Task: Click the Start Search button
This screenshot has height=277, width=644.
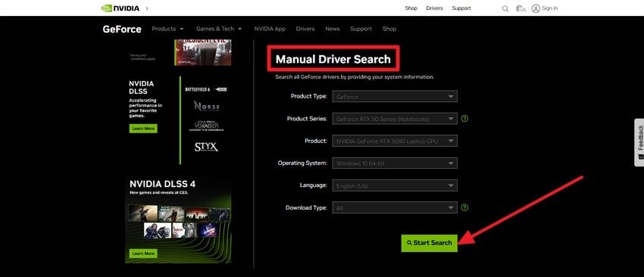Action: [429, 243]
